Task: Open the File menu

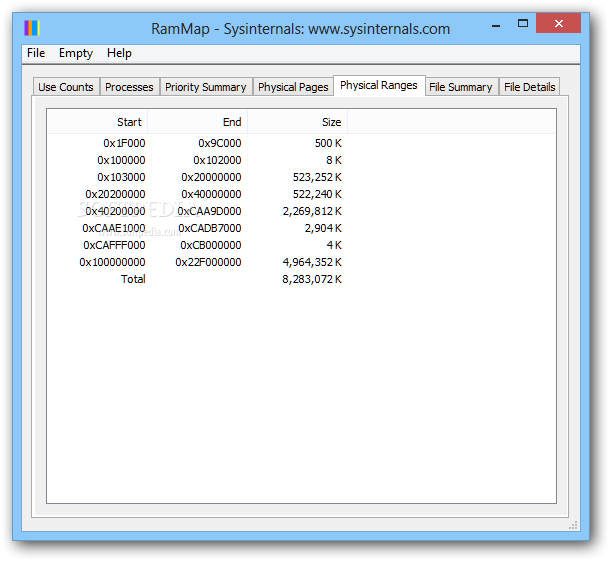Action: click(36, 53)
